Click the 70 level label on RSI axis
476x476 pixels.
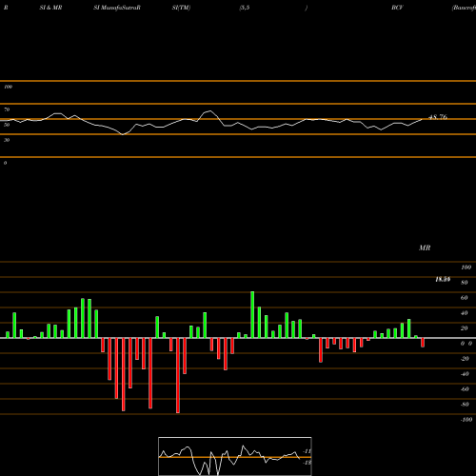point(7,109)
